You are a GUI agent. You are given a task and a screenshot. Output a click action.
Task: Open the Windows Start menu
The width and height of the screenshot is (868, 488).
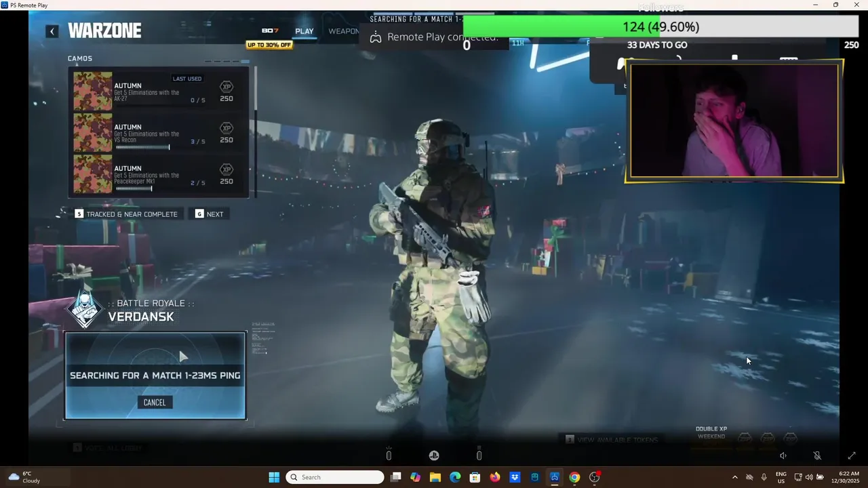[x=274, y=477]
